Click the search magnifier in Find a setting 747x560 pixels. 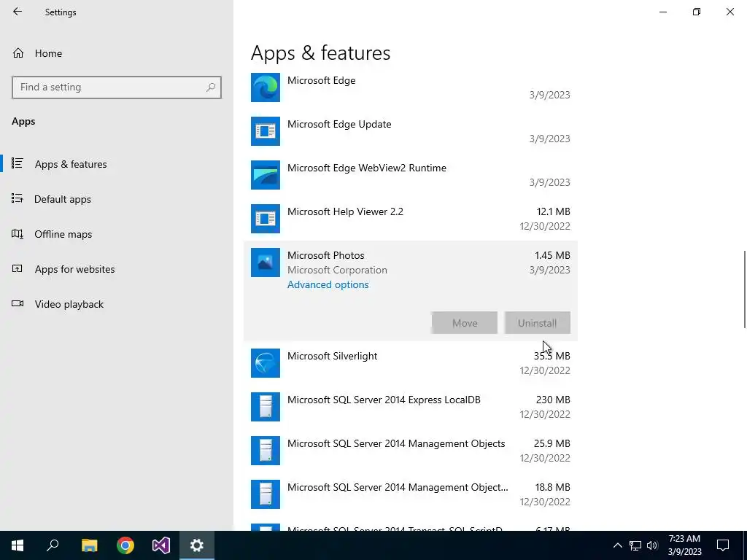(x=211, y=87)
